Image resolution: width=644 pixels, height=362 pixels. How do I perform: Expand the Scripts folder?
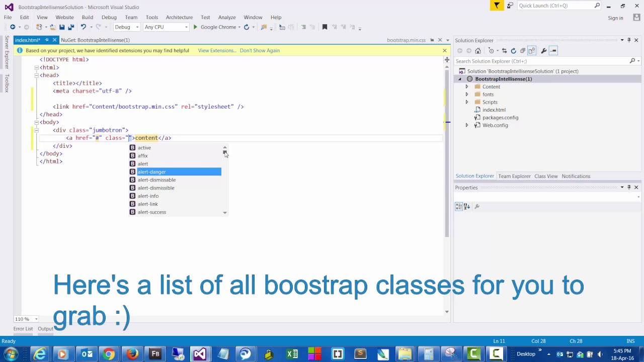coord(467,102)
